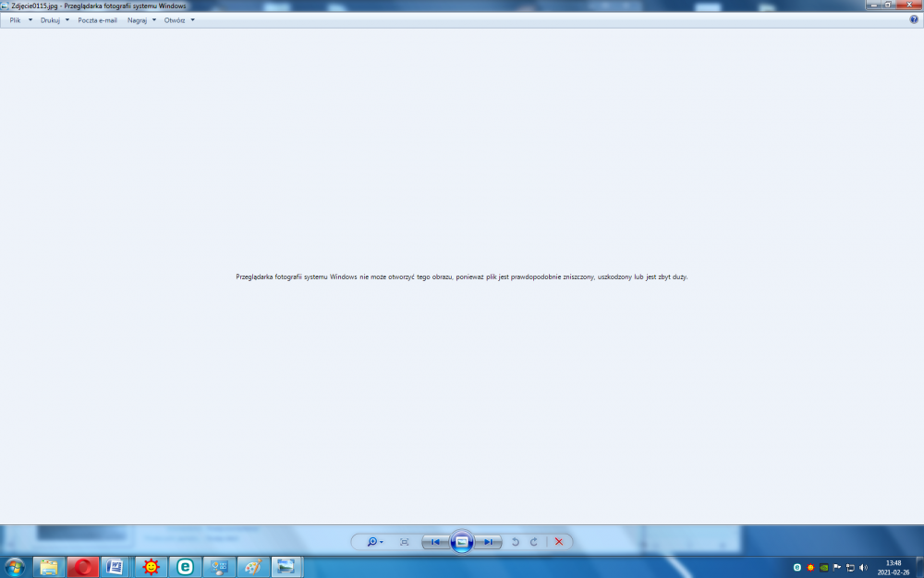Open Help via the blue question mark
The width and height of the screenshot is (924, 578).
914,19
